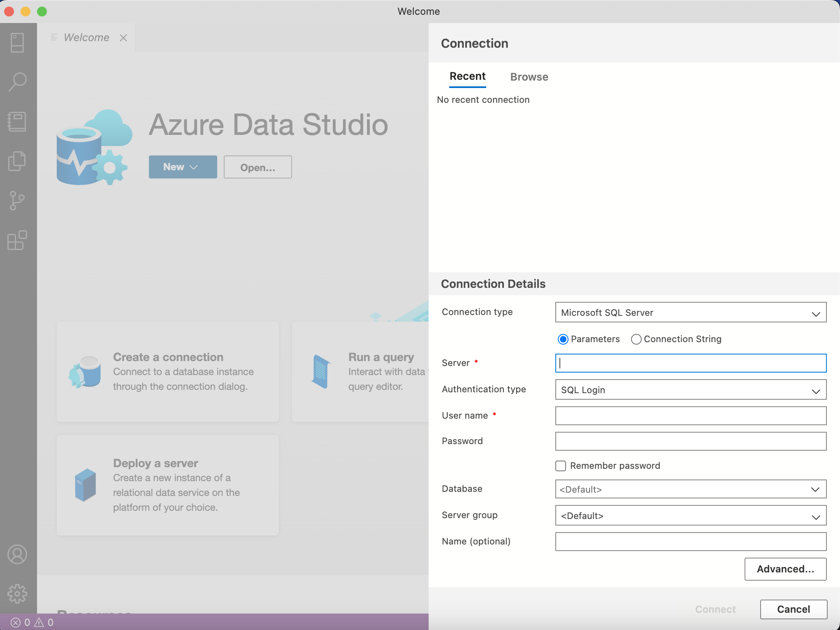Screen dimensions: 840x630
Task: Select the Parameters radio button
Action: click(563, 339)
